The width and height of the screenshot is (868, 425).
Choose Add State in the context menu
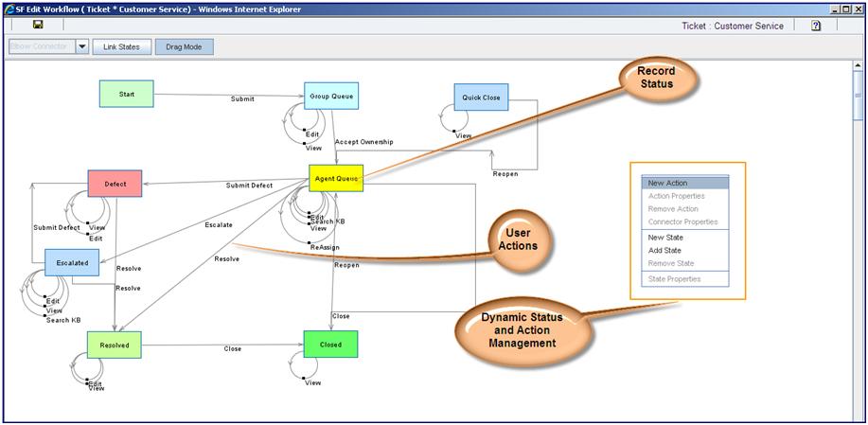685,250
